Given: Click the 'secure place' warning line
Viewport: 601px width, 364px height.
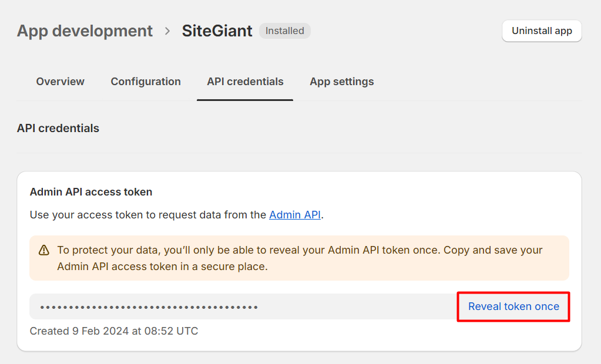Looking at the screenshot, I should [162, 267].
